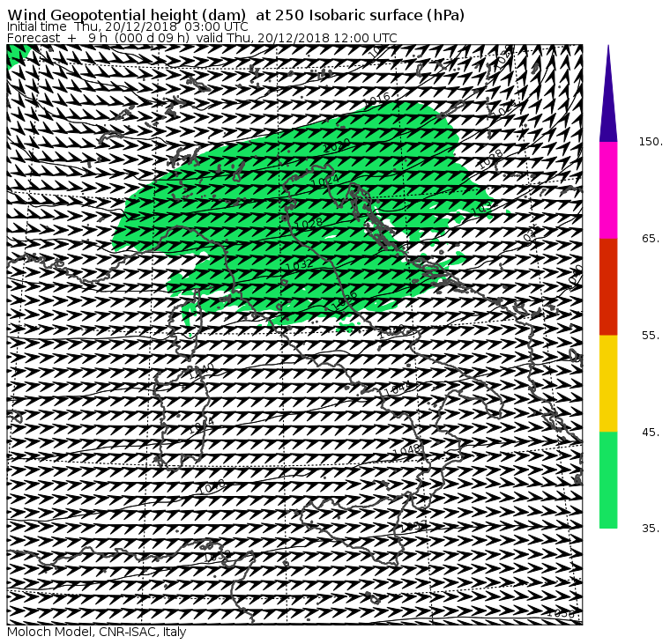Click the purple triangle atop the color scale

pyautogui.click(x=608, y=98)
